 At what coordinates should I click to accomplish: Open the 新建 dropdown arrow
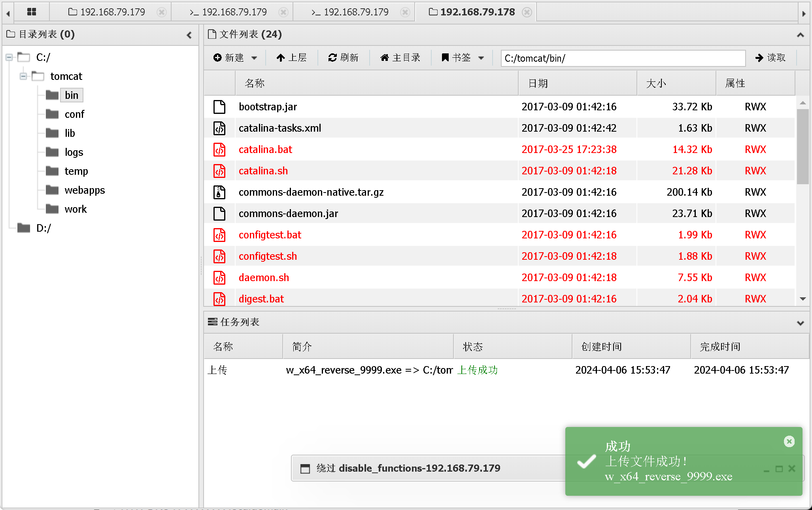click(254, 58)
